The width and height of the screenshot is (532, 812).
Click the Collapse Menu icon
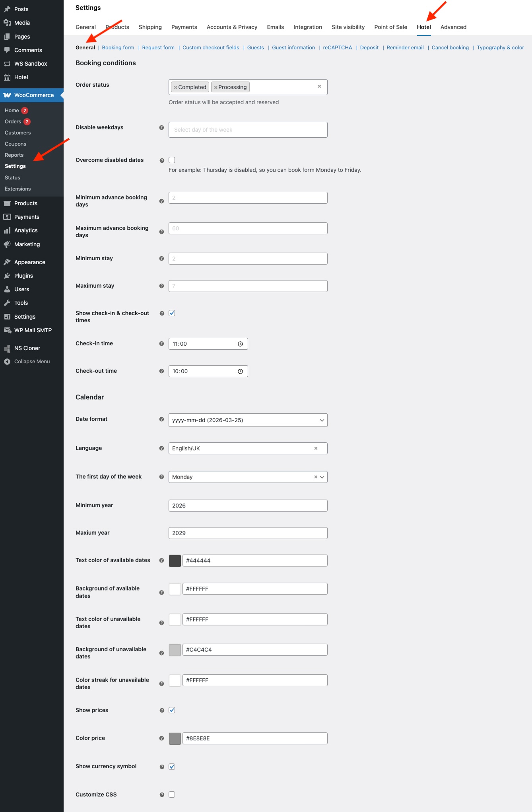[7, 362]
